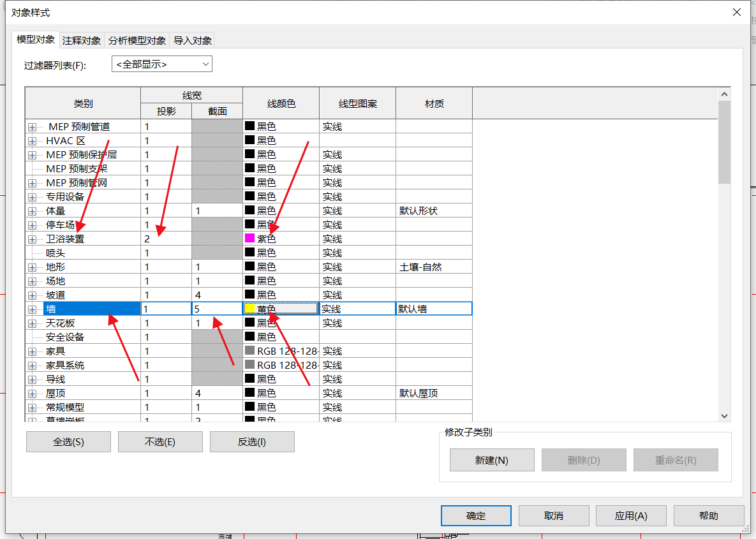Create new subcategory with 新建(N)
Viewport: 756px width, 539px height.
491,460
